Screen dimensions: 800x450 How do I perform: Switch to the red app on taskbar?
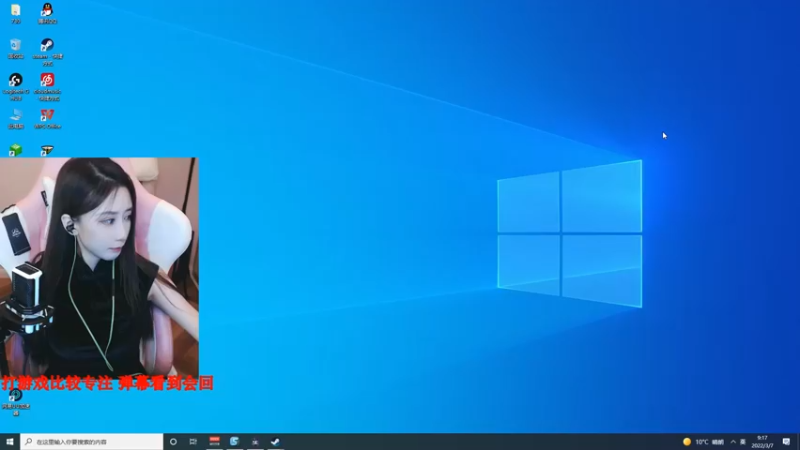(214, 442)
